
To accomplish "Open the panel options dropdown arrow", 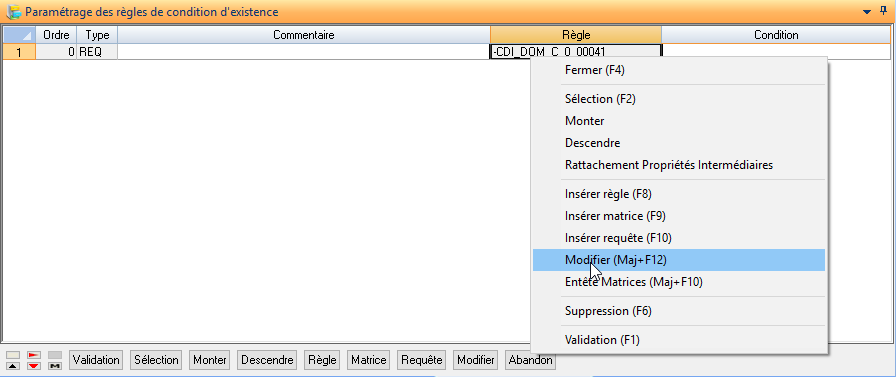I will pyautogui.click(x=867, y=11).
